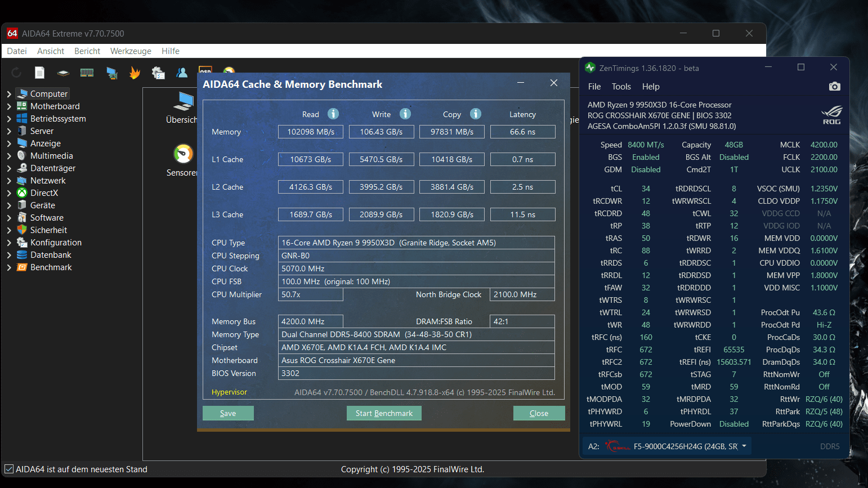This screenshot has width=868, height=488.
Task: Expand the Server tree node
Action: [x=9, y=131]
